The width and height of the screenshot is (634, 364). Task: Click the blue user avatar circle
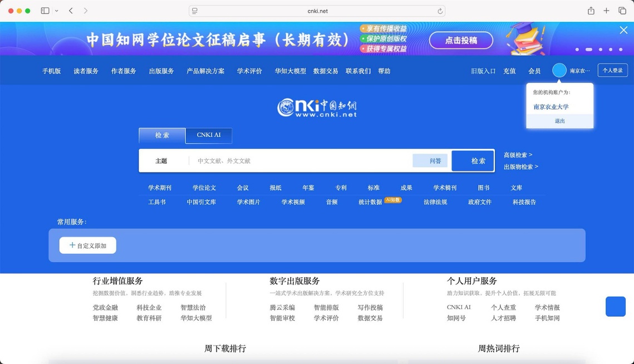559,71
